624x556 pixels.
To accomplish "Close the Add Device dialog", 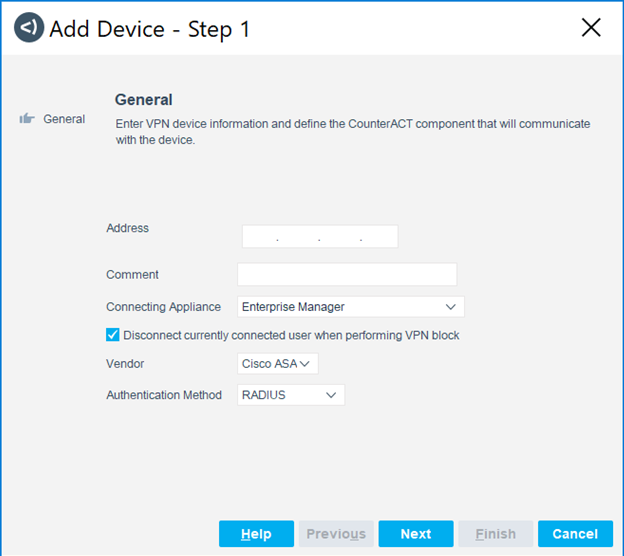I will [x=591, y=28].
